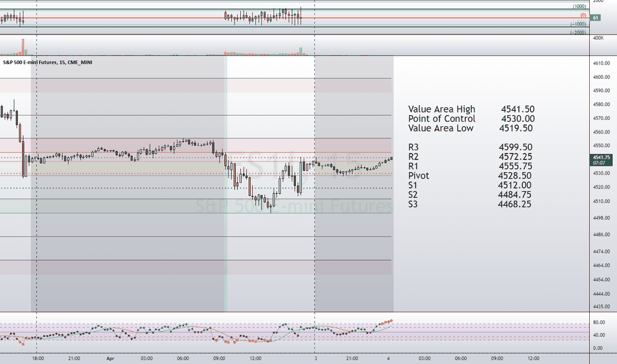Click 4454.00 on the price axis

point(601,280)
